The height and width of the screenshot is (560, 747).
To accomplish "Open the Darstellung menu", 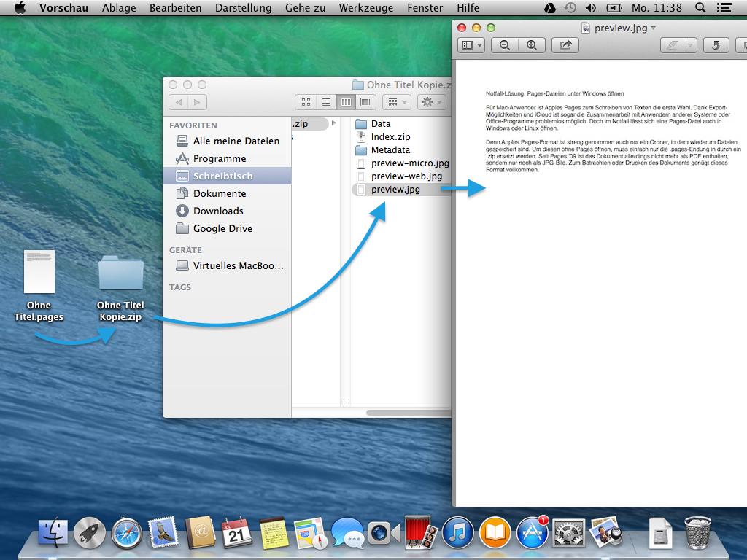I will (244, 7).
